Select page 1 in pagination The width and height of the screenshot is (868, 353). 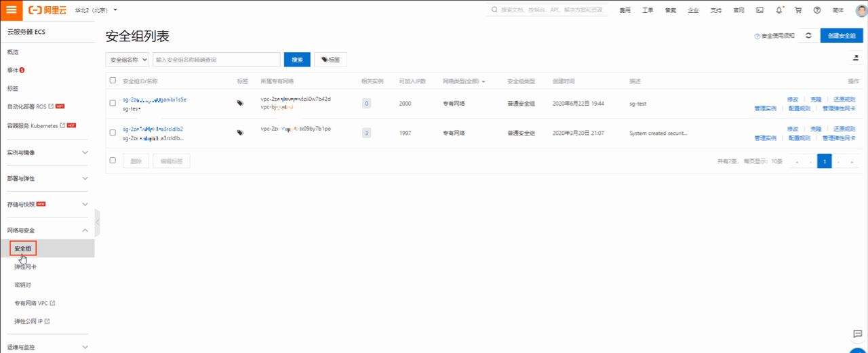pyautogui.click(x=825, y=161)
